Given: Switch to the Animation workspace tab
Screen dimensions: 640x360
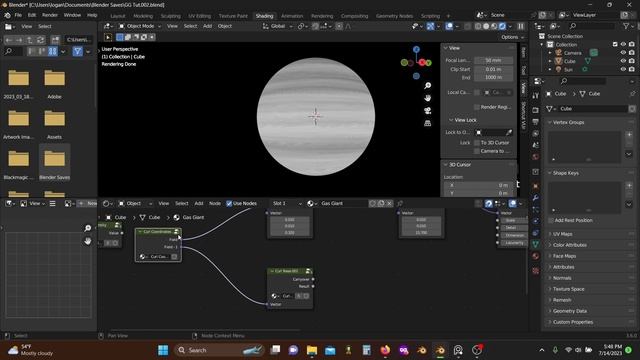Looking at the screenshot, I should 292,16.
